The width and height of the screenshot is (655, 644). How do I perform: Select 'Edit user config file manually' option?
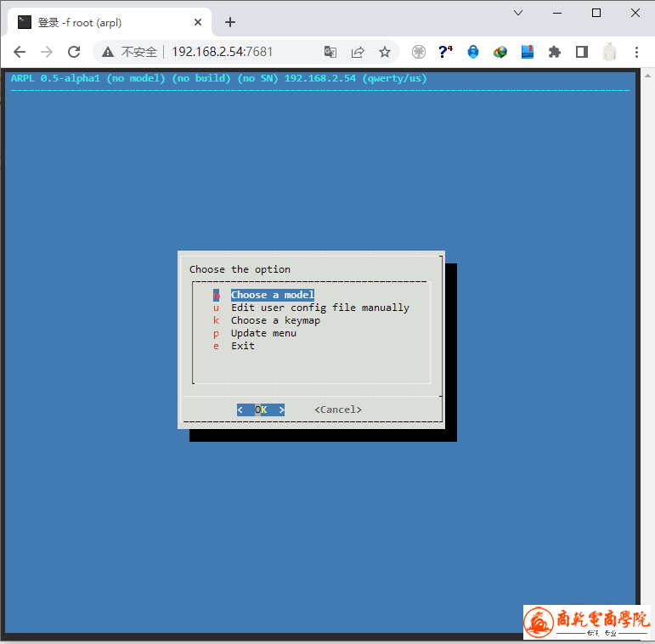319,308
